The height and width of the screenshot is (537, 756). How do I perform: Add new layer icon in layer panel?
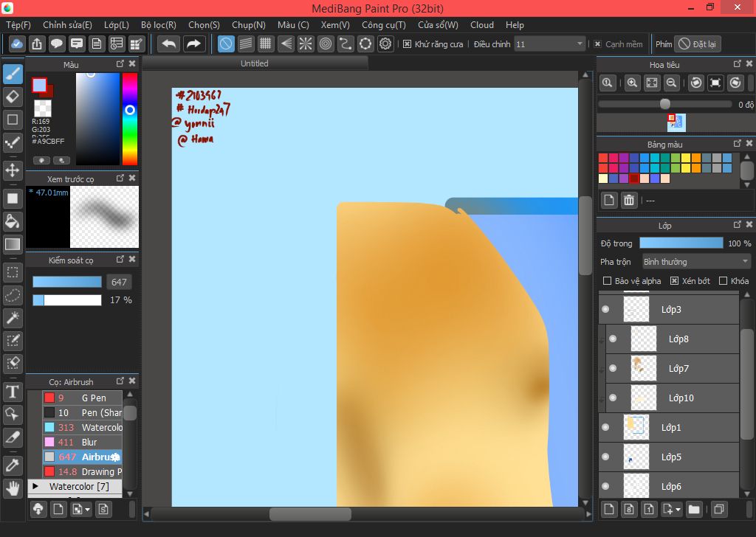[x=609, y=509]
